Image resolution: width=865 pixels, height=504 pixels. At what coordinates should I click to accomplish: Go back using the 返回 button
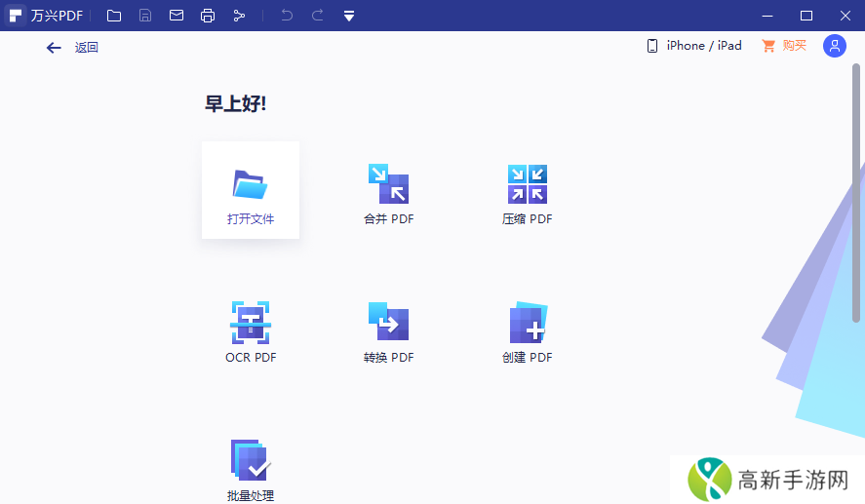point(72,47)
